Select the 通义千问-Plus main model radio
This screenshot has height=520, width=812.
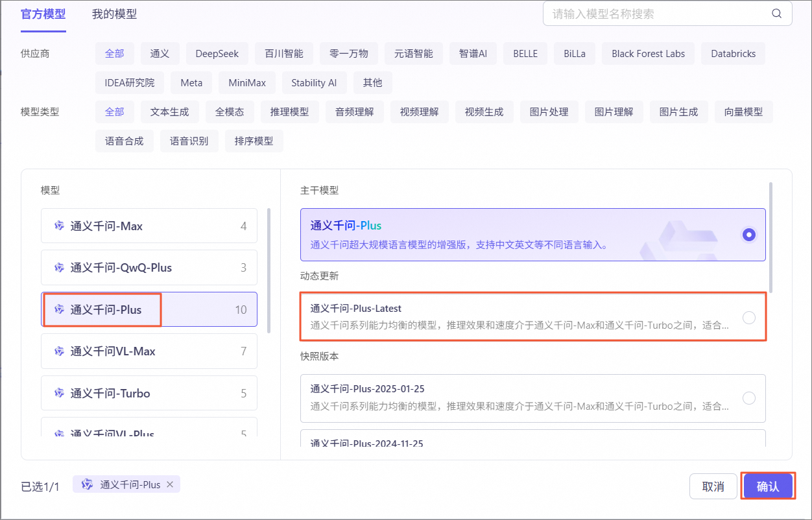click(749, 235)
